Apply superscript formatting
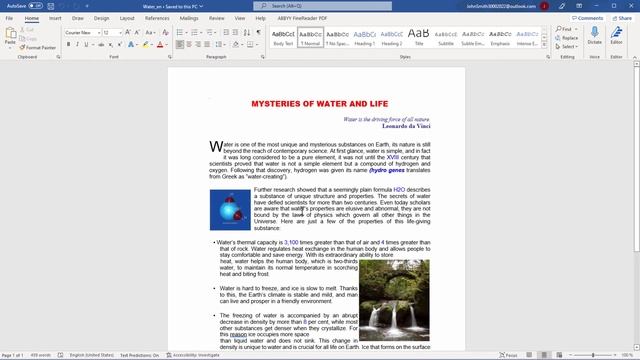The height and width of the screenshot is (360, 640). click(120, 44)
